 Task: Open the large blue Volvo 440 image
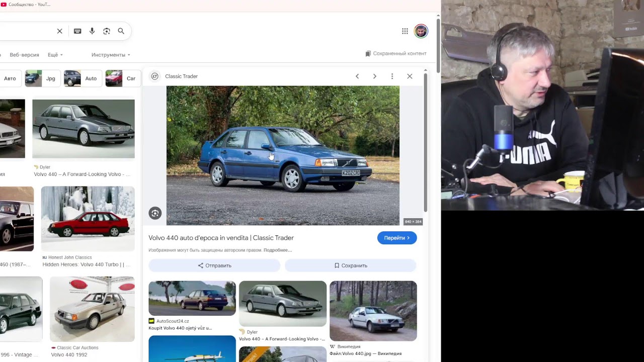[x=283, y=155]
